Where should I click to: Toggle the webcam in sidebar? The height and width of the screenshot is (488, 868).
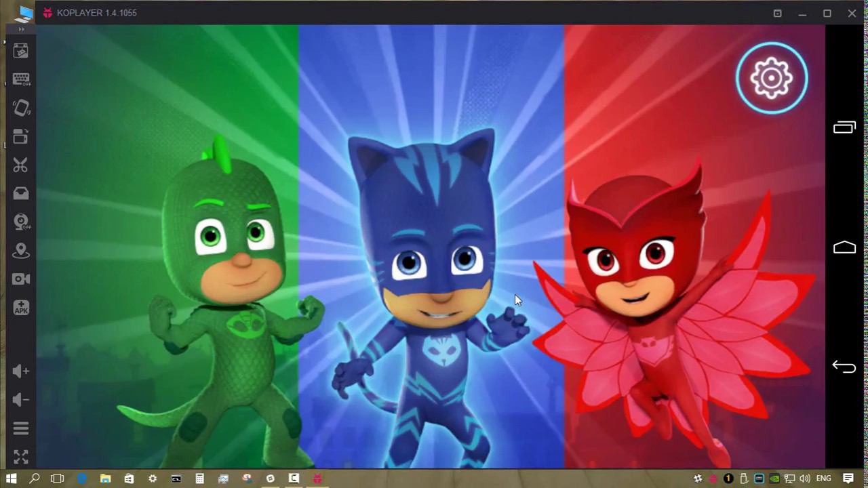click(21, 222)
